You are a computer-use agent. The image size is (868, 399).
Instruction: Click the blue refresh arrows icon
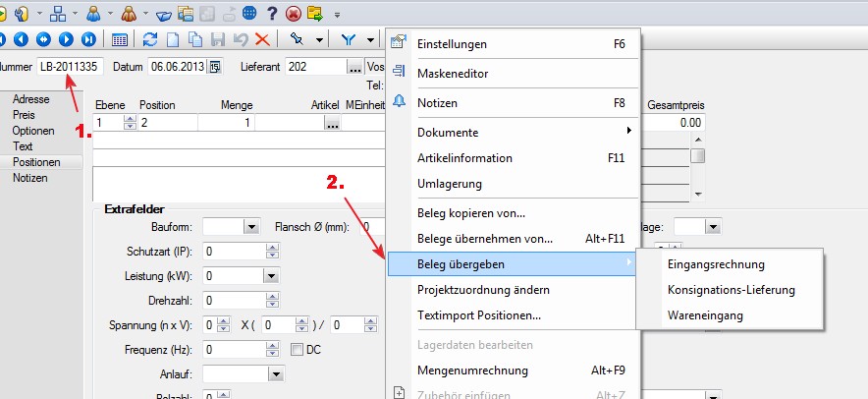(150, 39)
